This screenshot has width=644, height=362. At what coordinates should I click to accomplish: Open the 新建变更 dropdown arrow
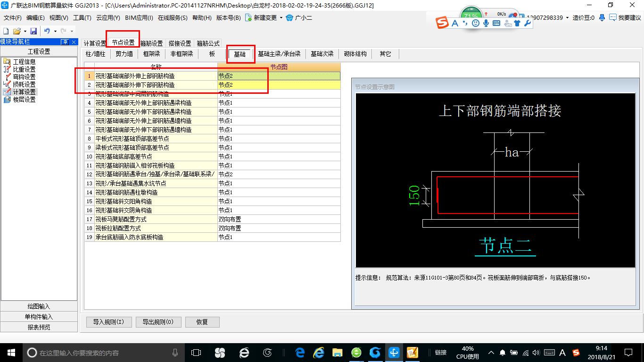pos(281,18)
